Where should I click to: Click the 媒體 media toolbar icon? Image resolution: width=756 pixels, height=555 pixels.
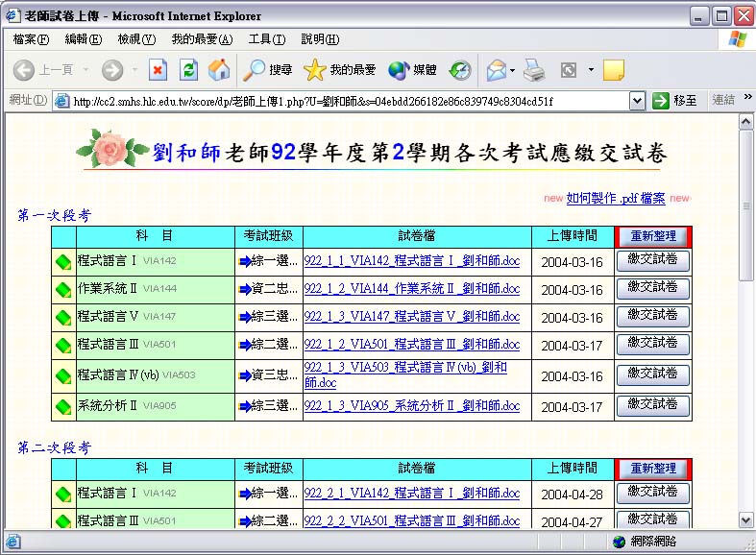(412, 69)
